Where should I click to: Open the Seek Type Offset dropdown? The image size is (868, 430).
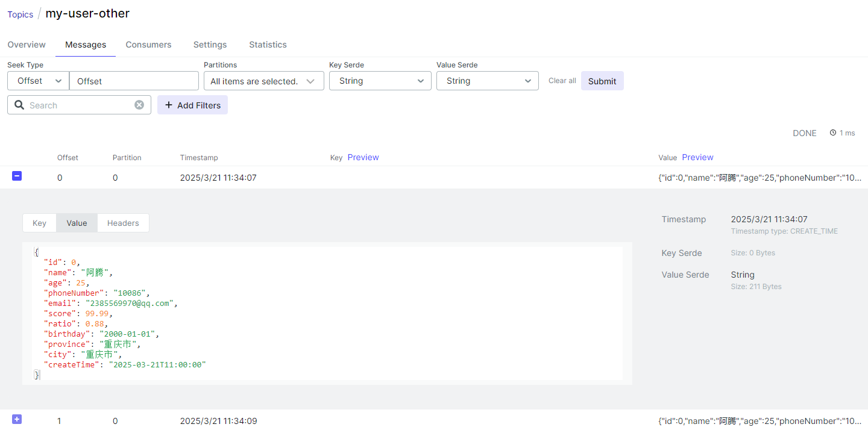click(x=39, y=81)
